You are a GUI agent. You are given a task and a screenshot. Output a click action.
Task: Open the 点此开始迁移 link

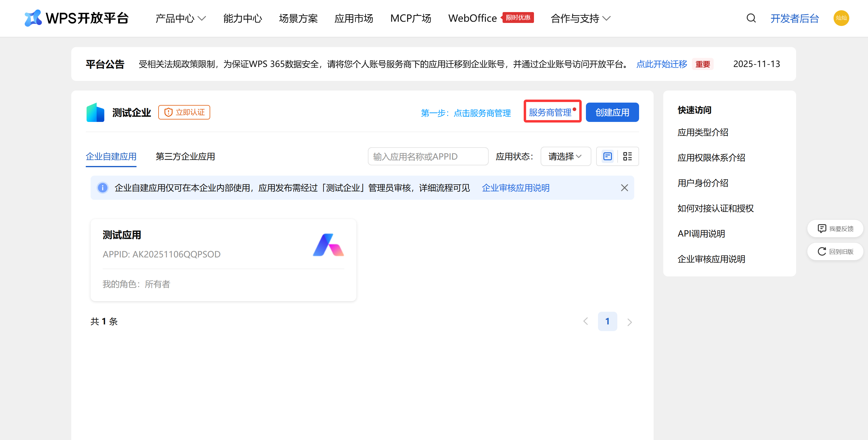tap(661, 64)
